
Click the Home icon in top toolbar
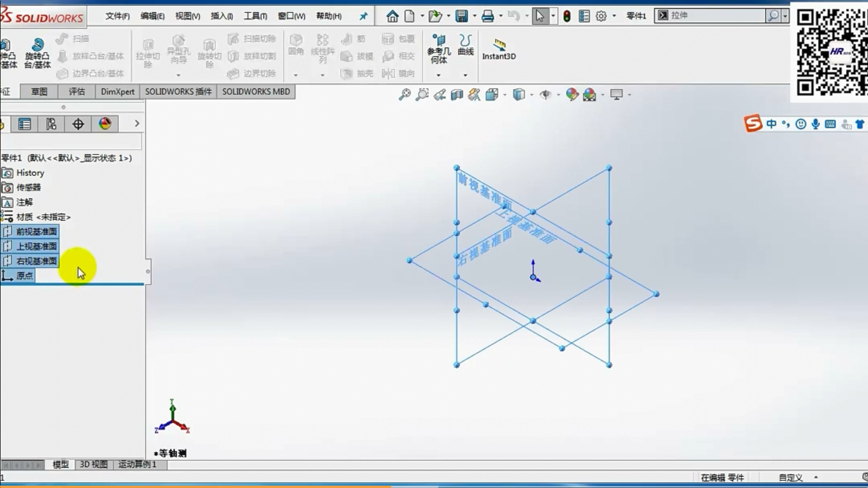coord(392,16)
